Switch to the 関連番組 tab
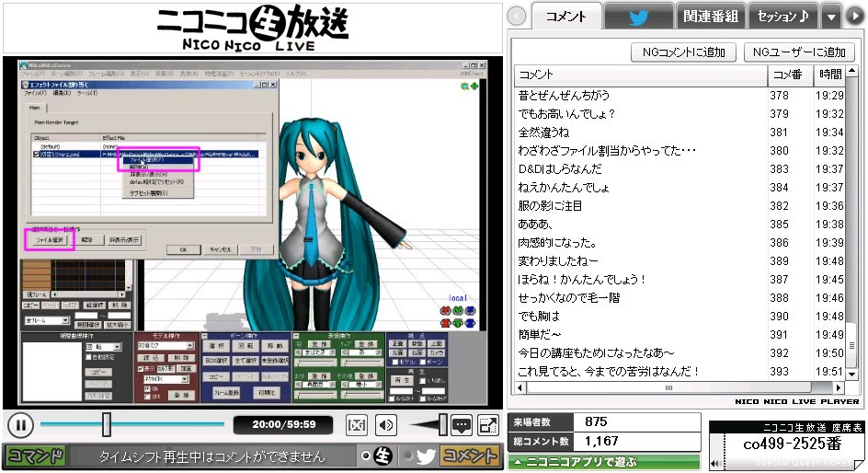The height and width of the screenshot is (473, 868). point(711,17)
